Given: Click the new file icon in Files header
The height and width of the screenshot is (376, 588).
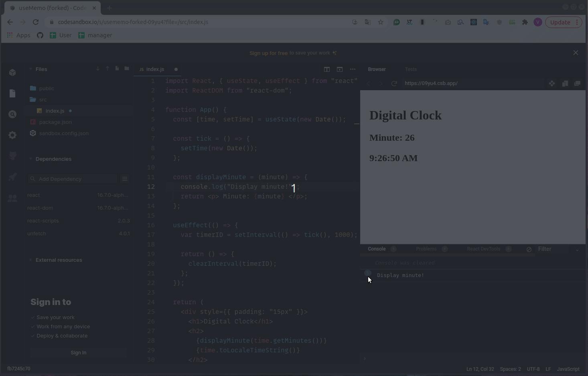Looking at the screenshot, I should click(117, 69).
